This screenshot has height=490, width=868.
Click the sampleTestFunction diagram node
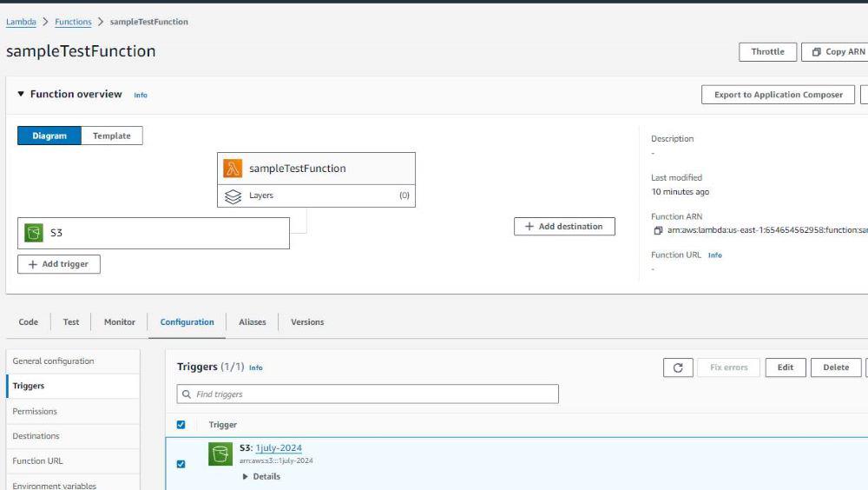tap(316, 169)
